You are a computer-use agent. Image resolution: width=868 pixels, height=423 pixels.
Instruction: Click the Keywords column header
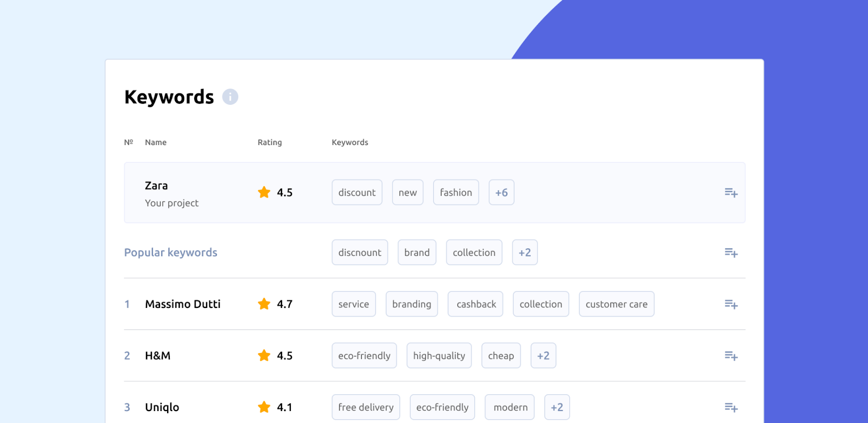point(350,142)
